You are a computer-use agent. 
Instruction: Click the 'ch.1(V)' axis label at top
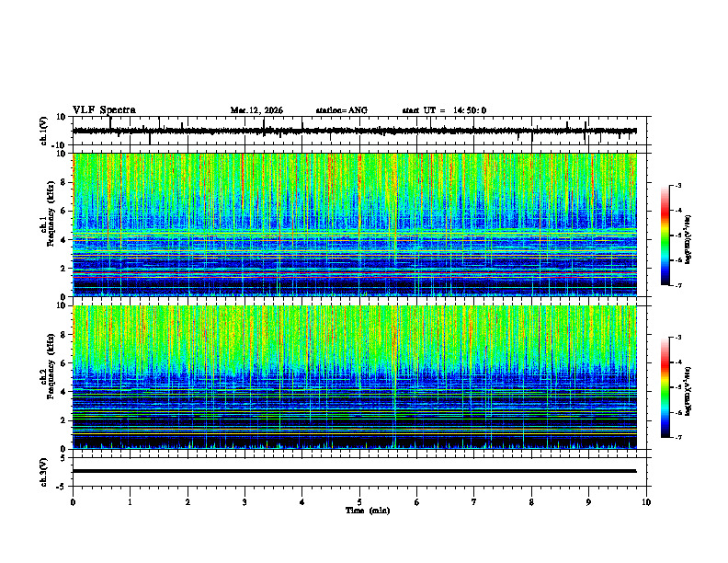[x=44, y=132]
